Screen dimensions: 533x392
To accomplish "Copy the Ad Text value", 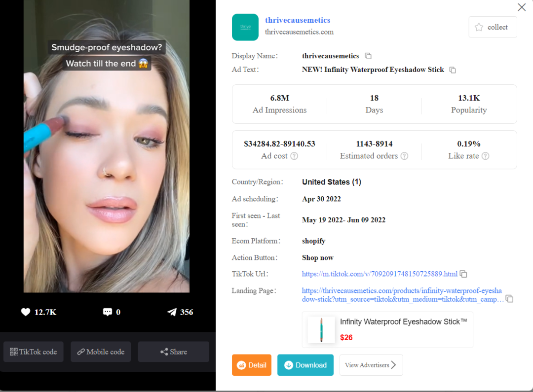I will coord(453,70).
